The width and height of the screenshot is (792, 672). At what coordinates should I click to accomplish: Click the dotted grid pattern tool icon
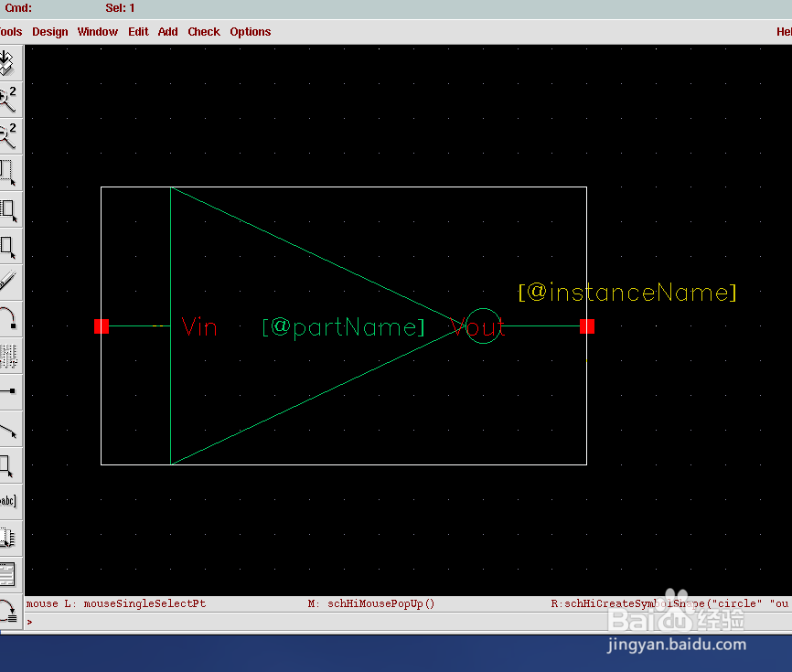pyautogui.click(x=9, y=356)
